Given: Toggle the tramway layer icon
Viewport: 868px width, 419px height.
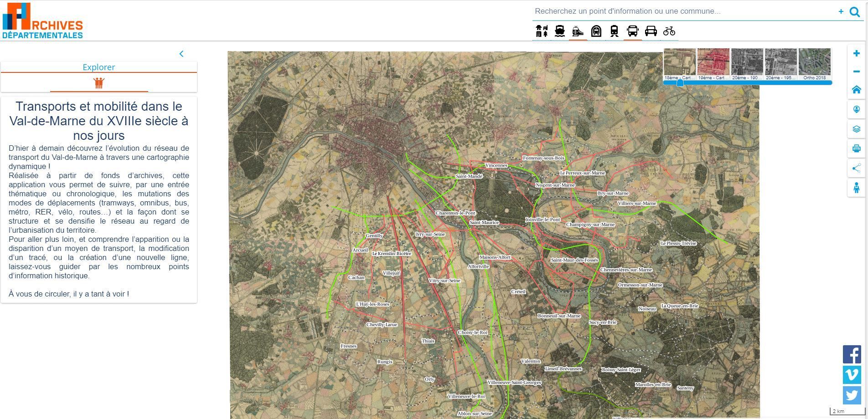Looking at the screenshot, I should coord(578,31).
